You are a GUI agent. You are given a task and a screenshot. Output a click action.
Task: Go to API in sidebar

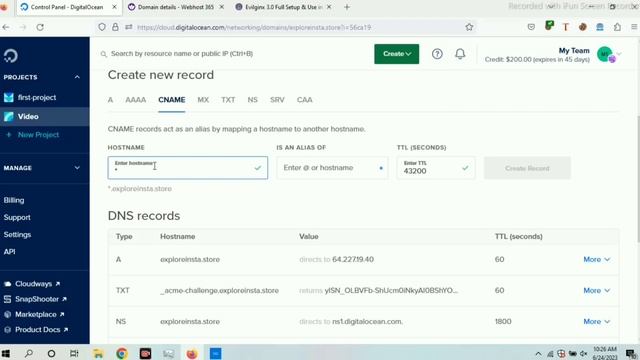tap(9, 252)
